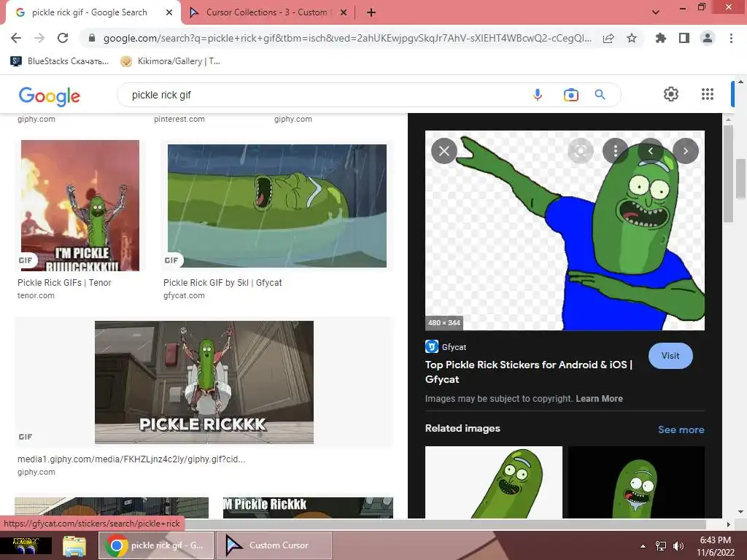Open the Gfycat source label
This screenshot has height=560, width=747.
tap(446, 346)
